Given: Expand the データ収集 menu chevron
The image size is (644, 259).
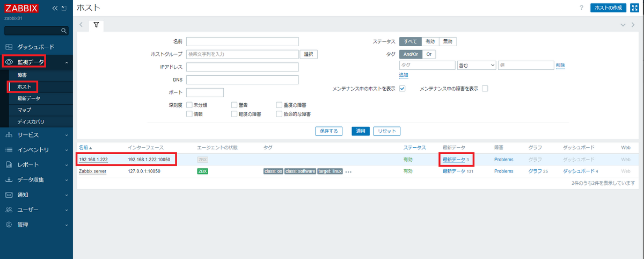Looking at the screenshot, I should (67, 180).
